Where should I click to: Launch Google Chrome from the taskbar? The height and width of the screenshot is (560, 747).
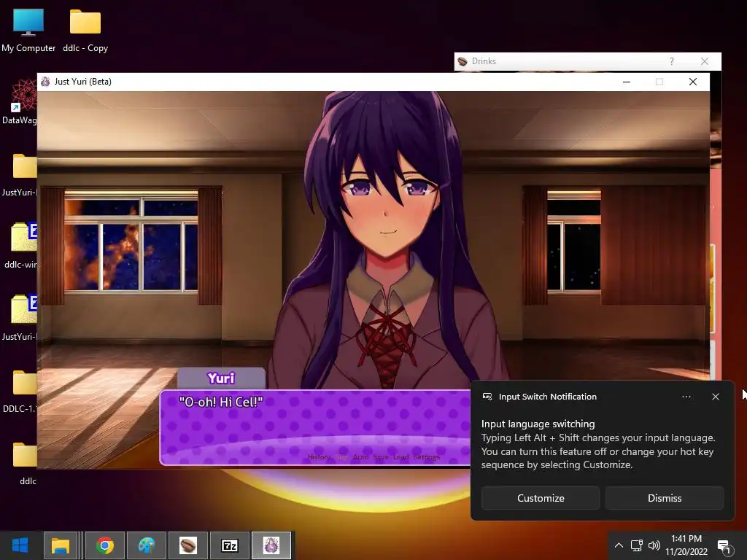(x=105, y=545)
